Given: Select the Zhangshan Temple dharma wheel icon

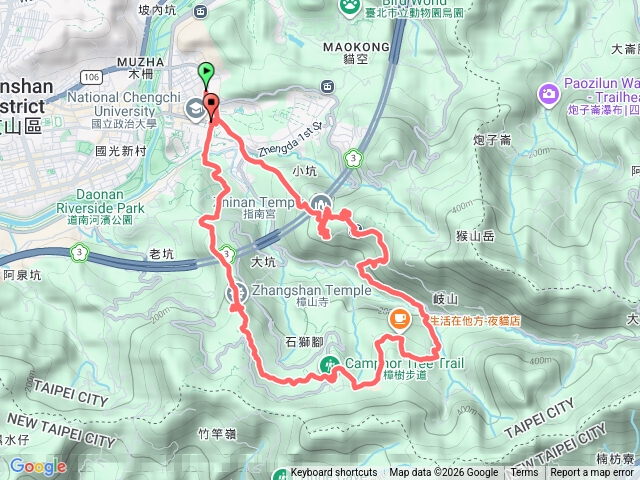Looking at the screenshot, I should point(237,293).
